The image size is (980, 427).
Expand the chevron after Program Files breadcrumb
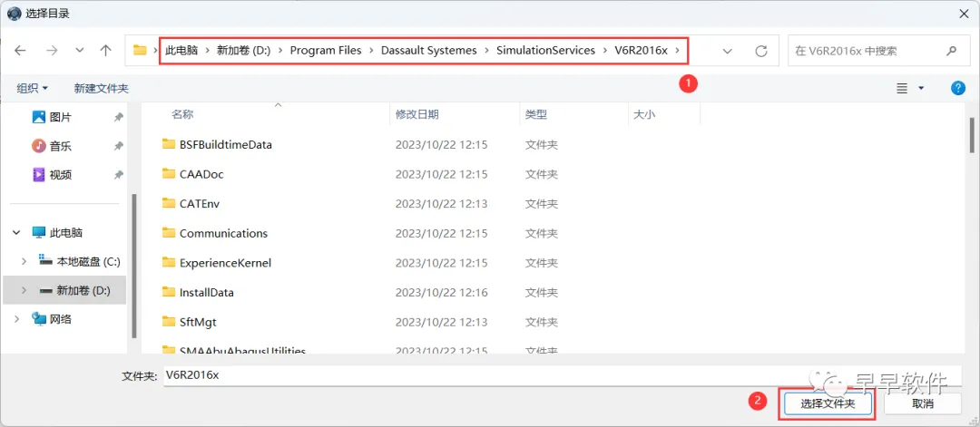pyautogui.click(x=371, y=51)
